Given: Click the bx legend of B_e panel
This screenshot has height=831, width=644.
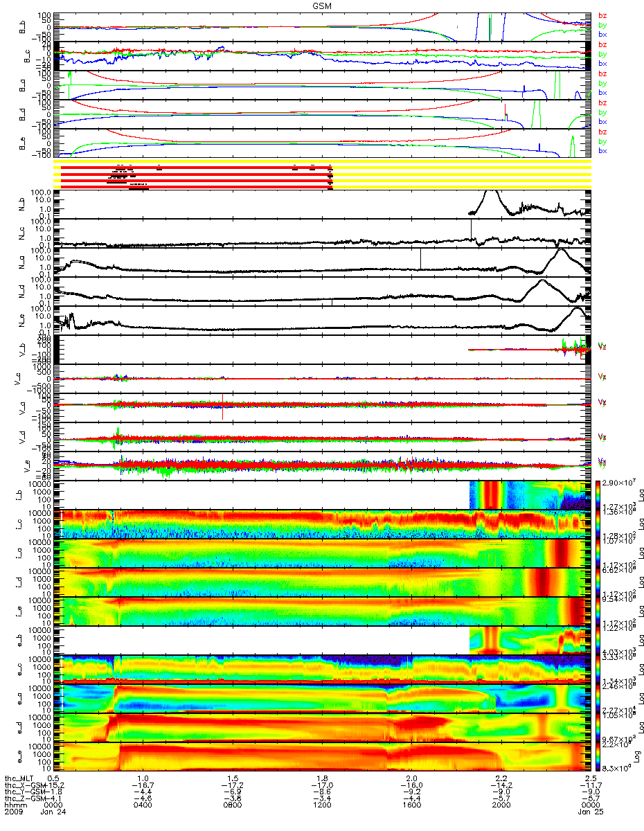Looking at the screenshot, I should click(602, 151).
